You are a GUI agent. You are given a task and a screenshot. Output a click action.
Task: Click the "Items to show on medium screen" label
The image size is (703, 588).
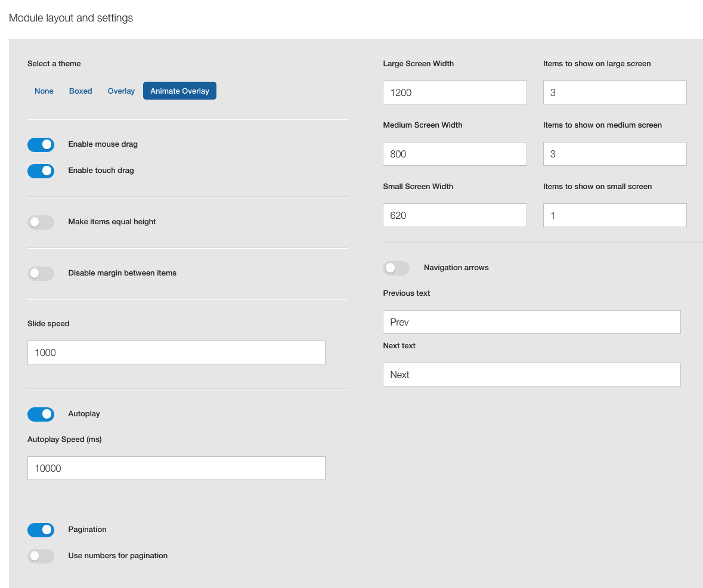602,125
